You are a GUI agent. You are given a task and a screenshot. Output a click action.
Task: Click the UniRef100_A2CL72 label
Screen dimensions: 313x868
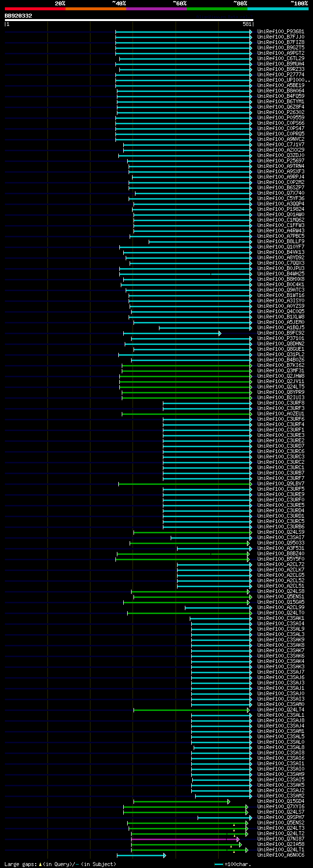click(x=281, y=565)
